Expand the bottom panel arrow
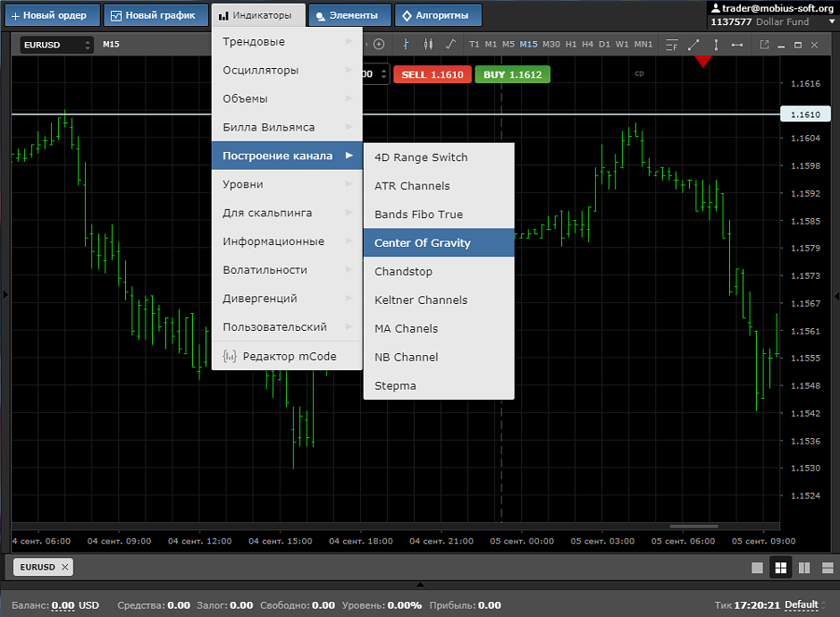The height and width of the screenshot is (617, 840). (x=421, y=584)
